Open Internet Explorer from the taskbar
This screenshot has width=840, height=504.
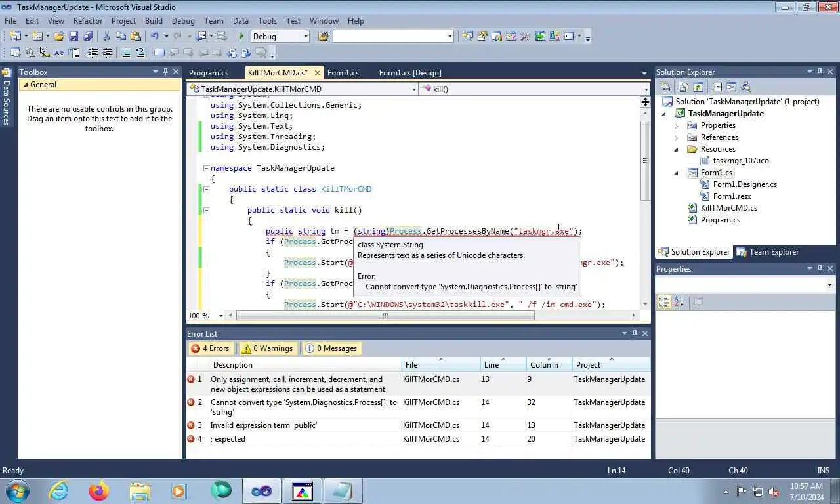click(59, 490)
